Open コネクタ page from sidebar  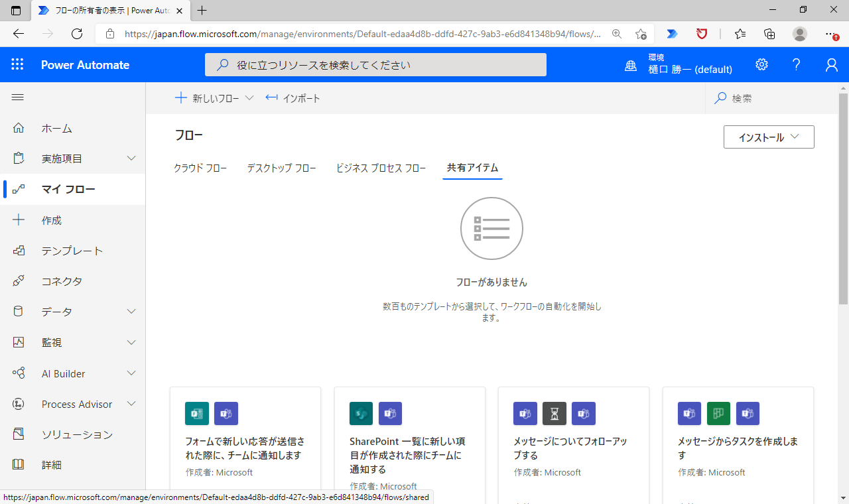click(x=62, y=281)
